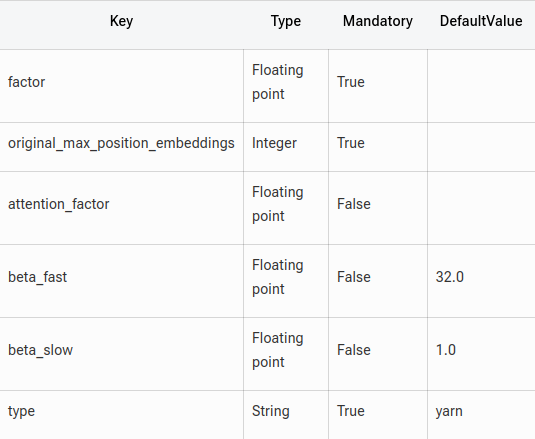Click the DefaultValue column header
Viewport: 535px width, 439px height.
(x=481, y=21)
